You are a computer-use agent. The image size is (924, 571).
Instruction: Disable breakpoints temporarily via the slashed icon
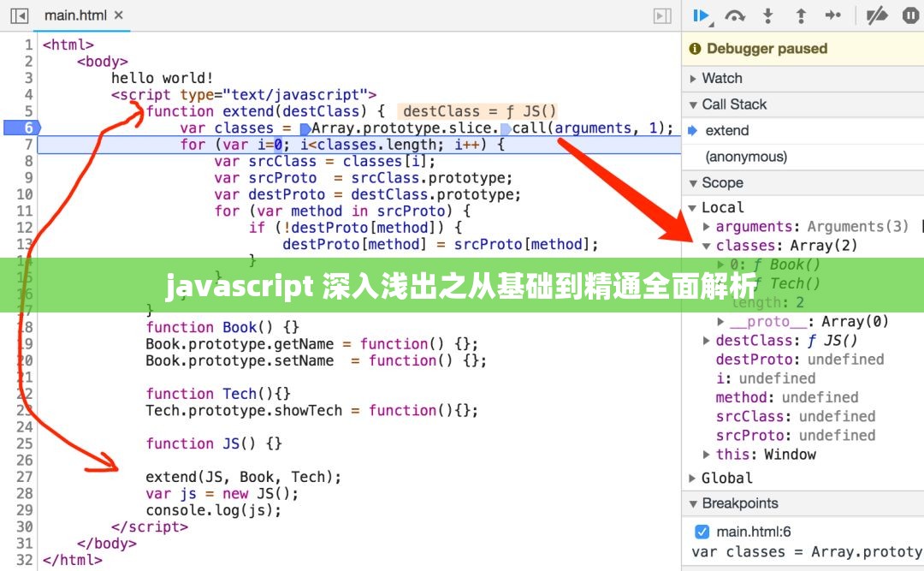[x=875, y=15]
